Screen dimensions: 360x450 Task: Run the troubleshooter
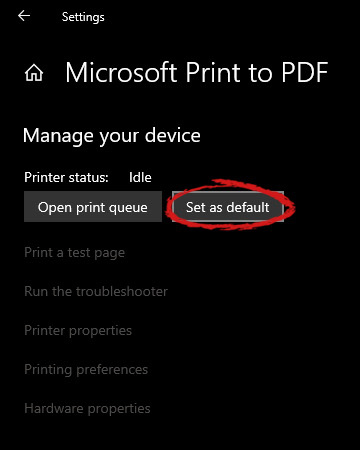(x=96, y=291)
